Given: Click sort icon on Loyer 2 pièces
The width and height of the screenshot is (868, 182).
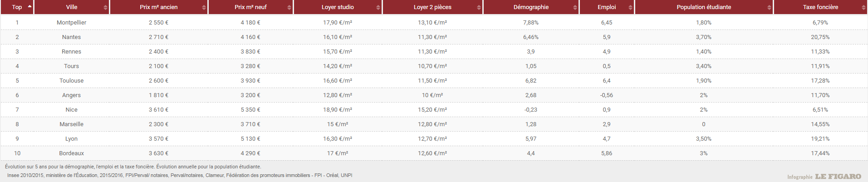Looking at the screenshot, I should coord(479,7).
